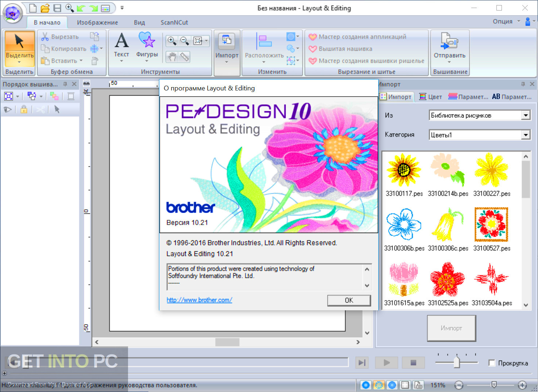Toggle the padlock lock icon in sewing order
The height and width of the screenshot is (392, 538).
[x=24, y=109]
